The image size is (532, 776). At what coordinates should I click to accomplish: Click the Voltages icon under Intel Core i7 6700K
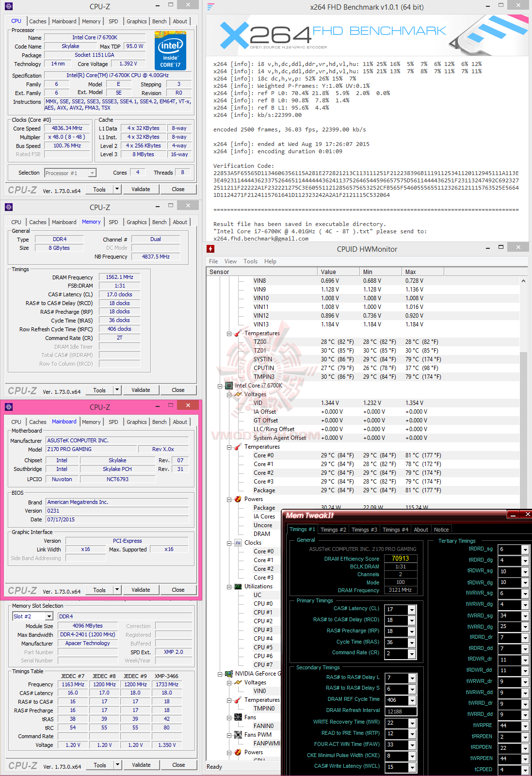point(238,394)
